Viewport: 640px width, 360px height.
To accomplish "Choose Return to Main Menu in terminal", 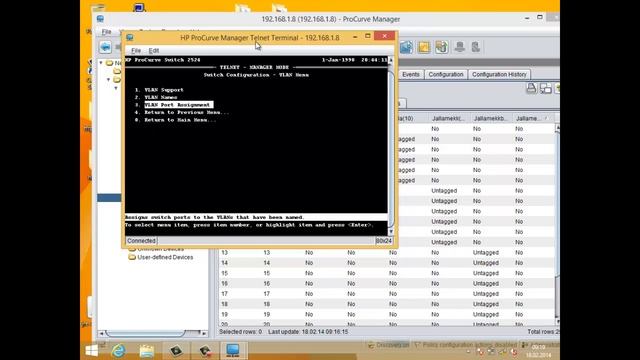I will click(180, 120).
